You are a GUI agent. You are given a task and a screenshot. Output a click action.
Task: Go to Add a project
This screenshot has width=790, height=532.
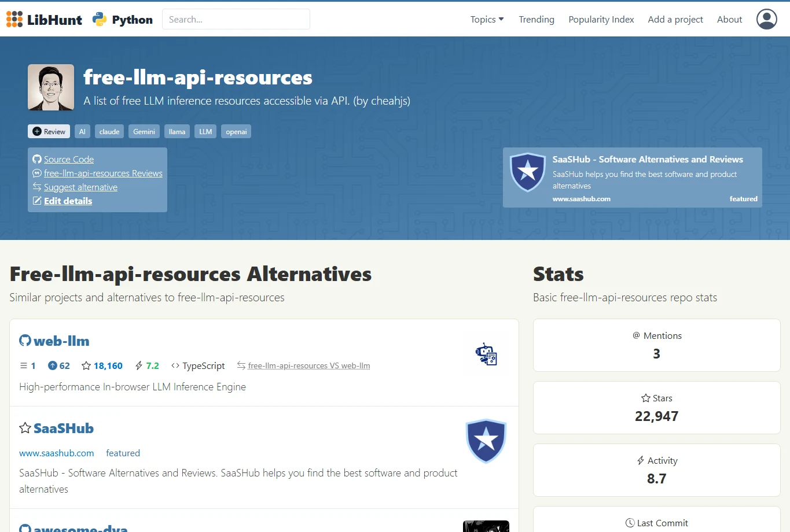click(x=675, y=19)
